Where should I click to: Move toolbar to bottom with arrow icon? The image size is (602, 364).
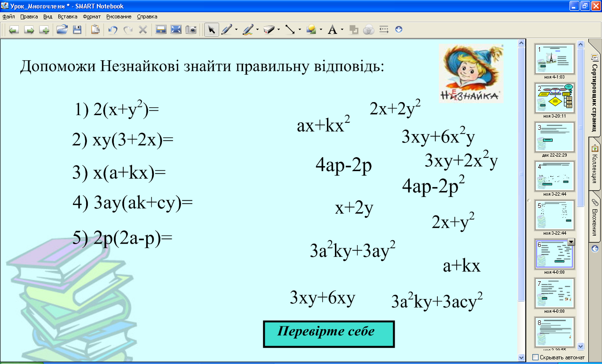(x=399, y=29)
